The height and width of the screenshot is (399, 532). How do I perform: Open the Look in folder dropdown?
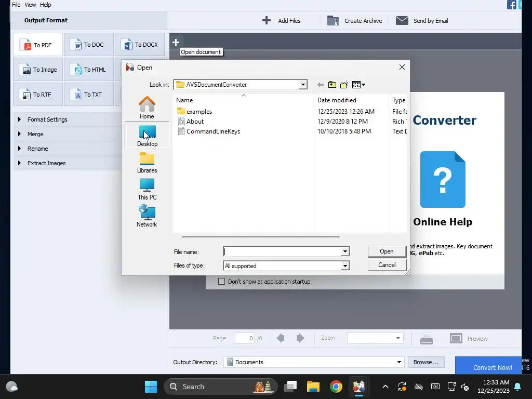(303, 85)
